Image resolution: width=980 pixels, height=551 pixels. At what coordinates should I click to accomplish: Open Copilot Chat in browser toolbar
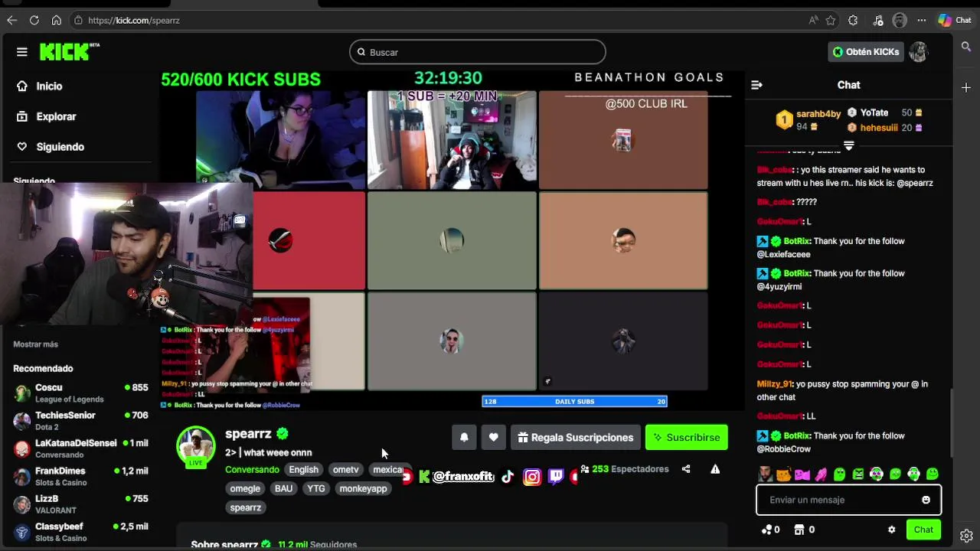coord(955,20)
